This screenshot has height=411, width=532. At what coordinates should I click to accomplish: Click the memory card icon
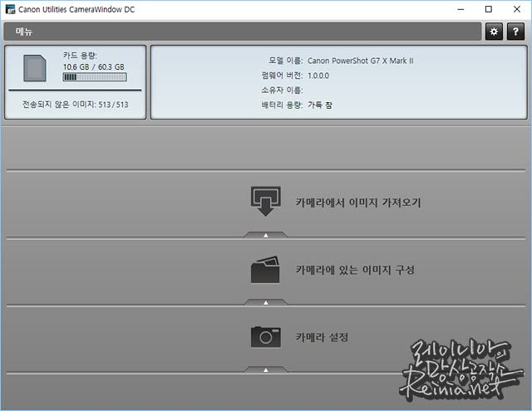tap(35, 68)
